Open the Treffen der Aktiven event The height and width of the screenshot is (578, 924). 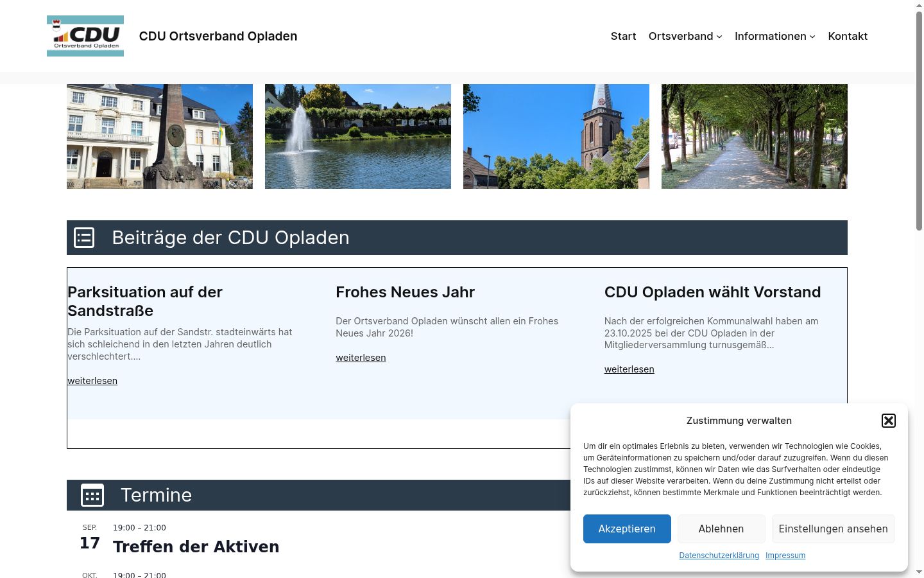tap(196, 547)
